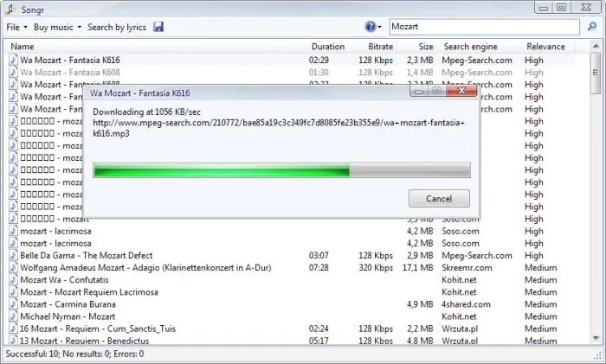Screen dimensions: 606x364
Task: Click music note icon of Confutatis row
Action: point(14,280)
